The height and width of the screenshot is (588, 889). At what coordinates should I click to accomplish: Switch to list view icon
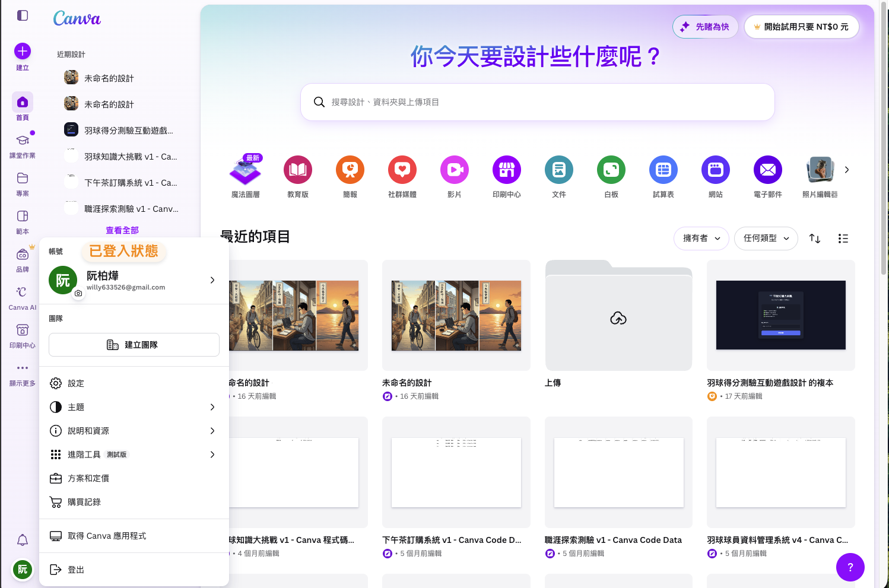coord(843,239)
